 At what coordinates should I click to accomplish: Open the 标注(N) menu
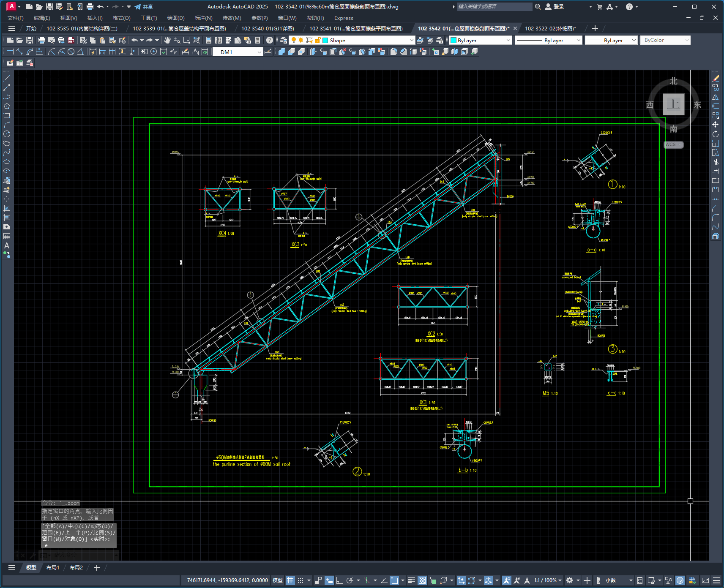tap(203, 18)
